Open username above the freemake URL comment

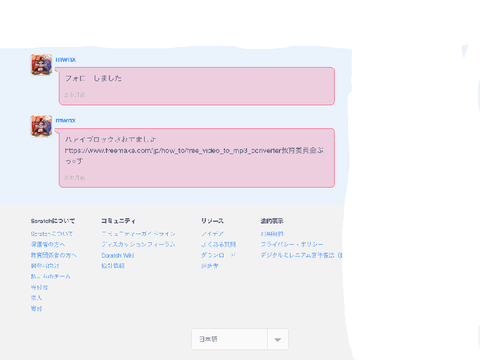[66, 120]
